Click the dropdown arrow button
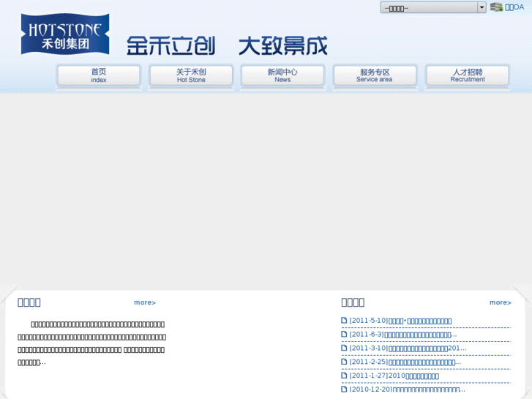This screenshot has height=399, width=532. (x=482, y=7)
